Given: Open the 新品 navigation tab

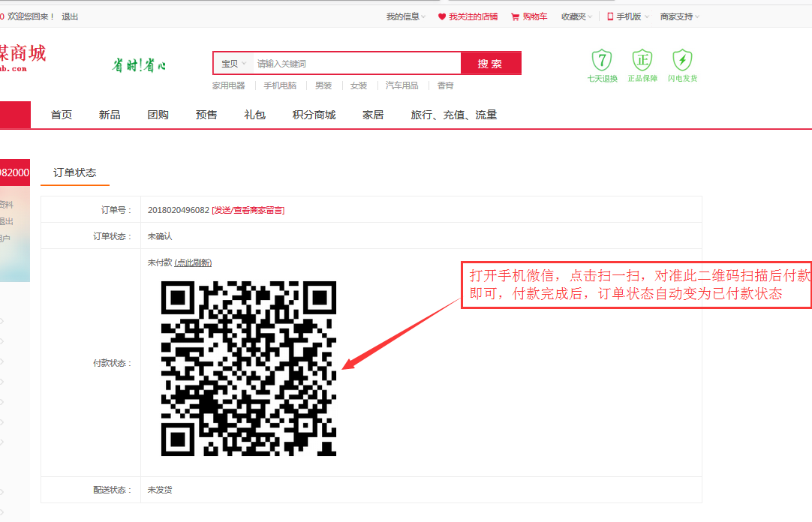Looking at the screenshot, I should (x=110, y=115).
